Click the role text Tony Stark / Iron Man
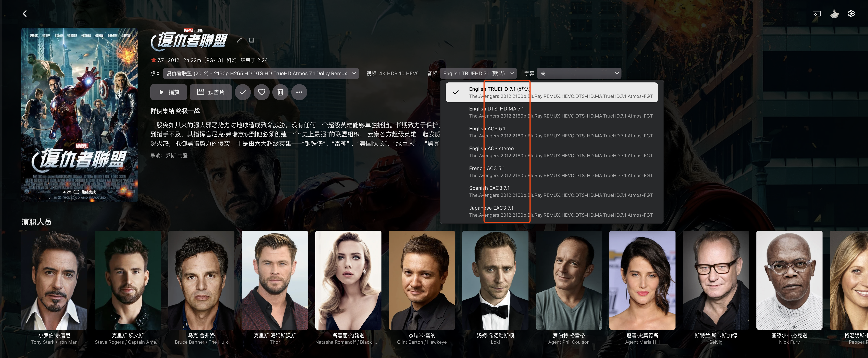 54,342
